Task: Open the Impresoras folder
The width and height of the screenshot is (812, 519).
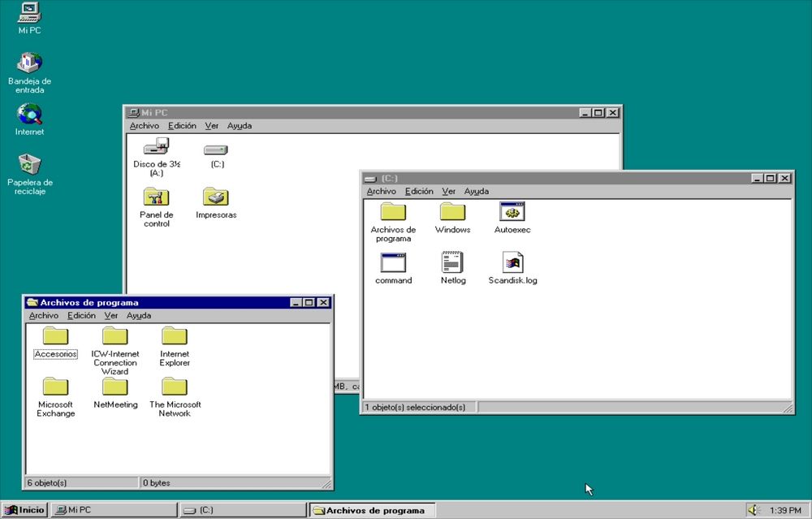Action: tap(214, 197)
